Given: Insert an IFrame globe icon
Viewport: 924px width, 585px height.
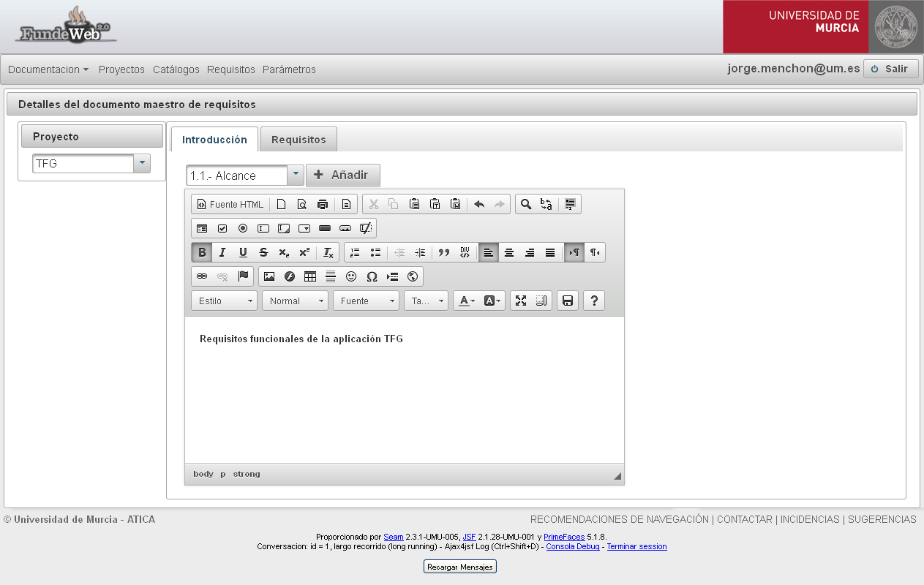Looking at the screenshot, I should click(413, 276).
